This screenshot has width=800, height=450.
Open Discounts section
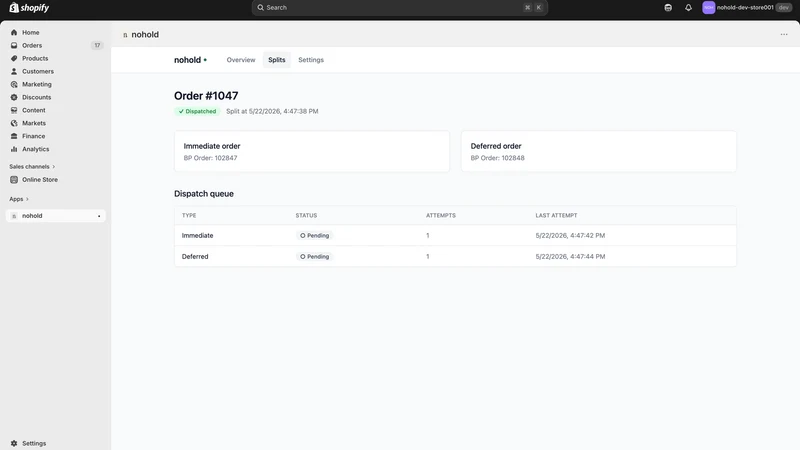pos(36,97)
